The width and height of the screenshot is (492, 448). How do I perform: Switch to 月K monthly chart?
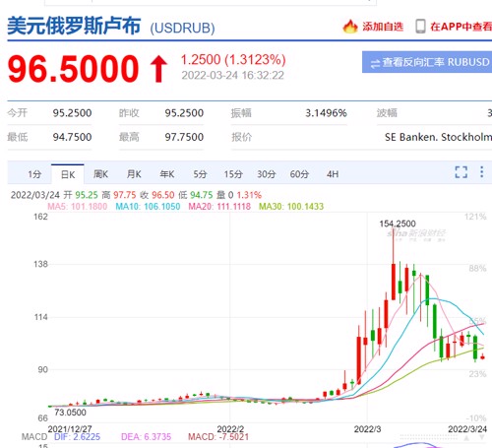[x=134, y=174]
